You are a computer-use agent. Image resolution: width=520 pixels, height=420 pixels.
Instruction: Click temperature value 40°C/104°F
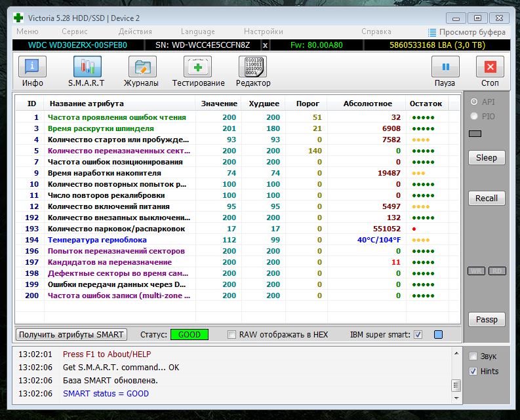coord(379,240)
